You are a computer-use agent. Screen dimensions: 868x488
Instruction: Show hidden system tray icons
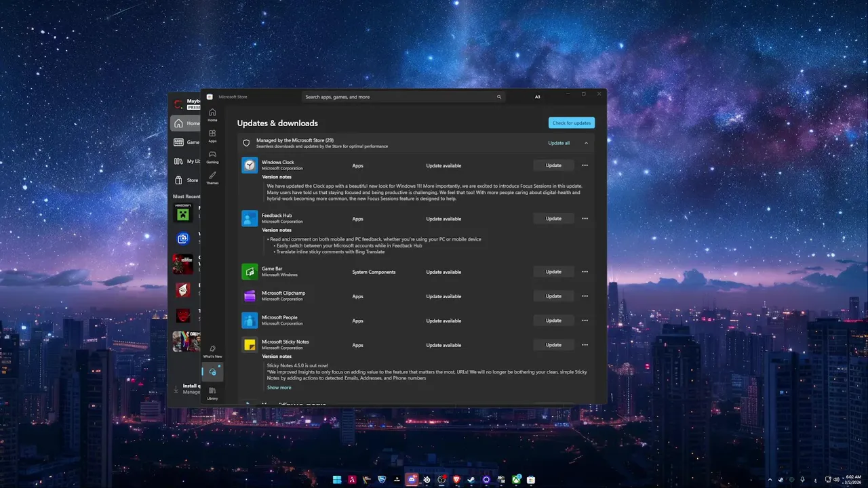(770, 480)
